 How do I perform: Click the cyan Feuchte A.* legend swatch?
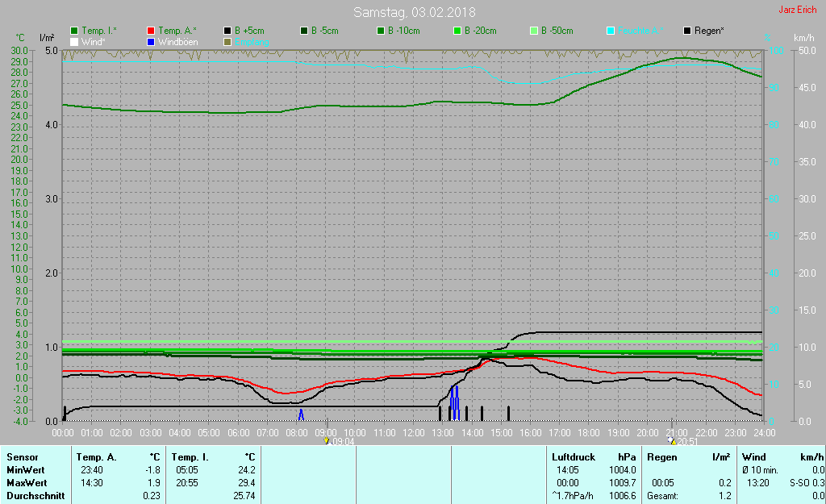611,31
